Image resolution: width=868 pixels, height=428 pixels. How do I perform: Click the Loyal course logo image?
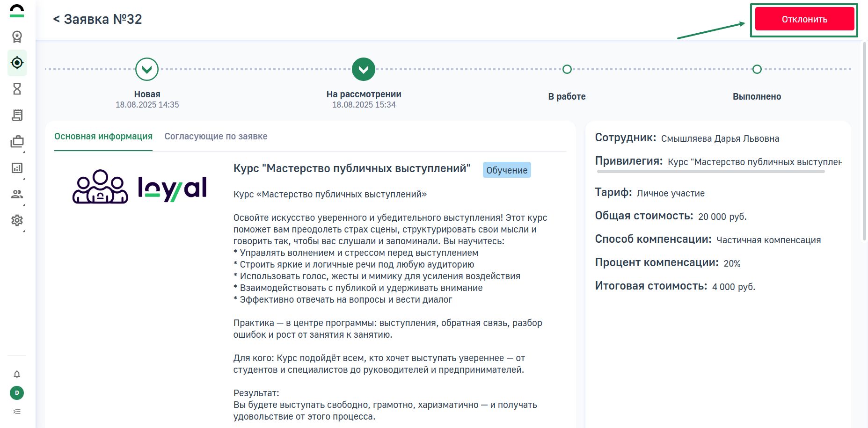pos(139,187)
